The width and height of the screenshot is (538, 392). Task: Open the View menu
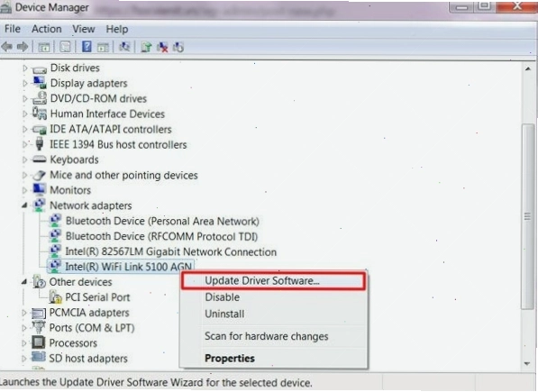point(84,29)
